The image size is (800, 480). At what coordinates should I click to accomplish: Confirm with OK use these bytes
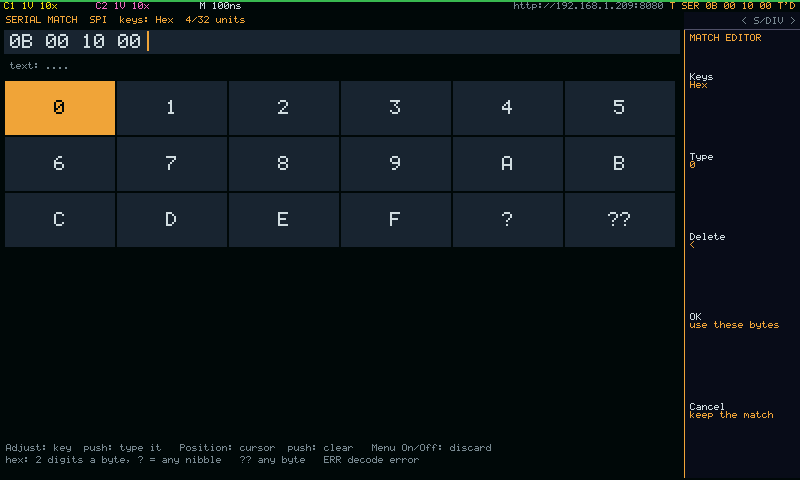pyautogui.click(x=734, y=320)
